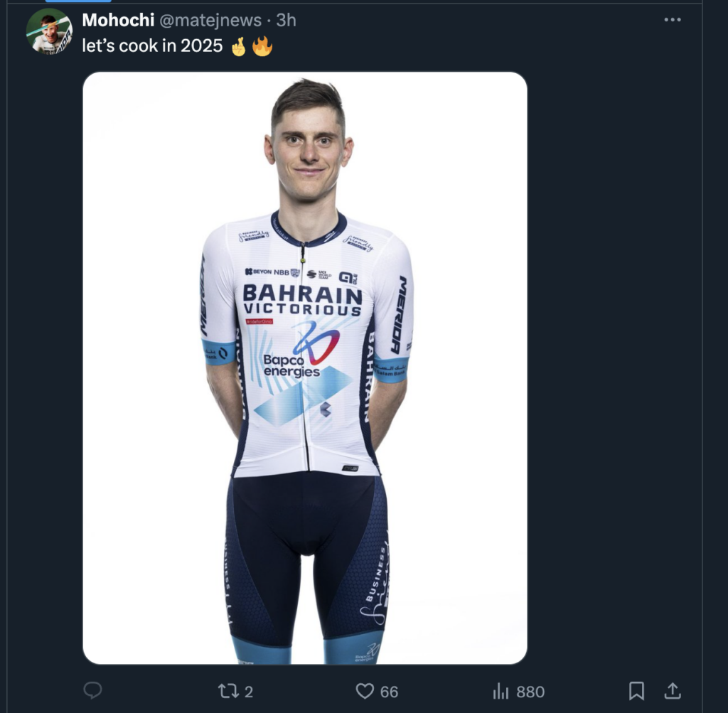Click the Mohochi display name

pos(118,21)
